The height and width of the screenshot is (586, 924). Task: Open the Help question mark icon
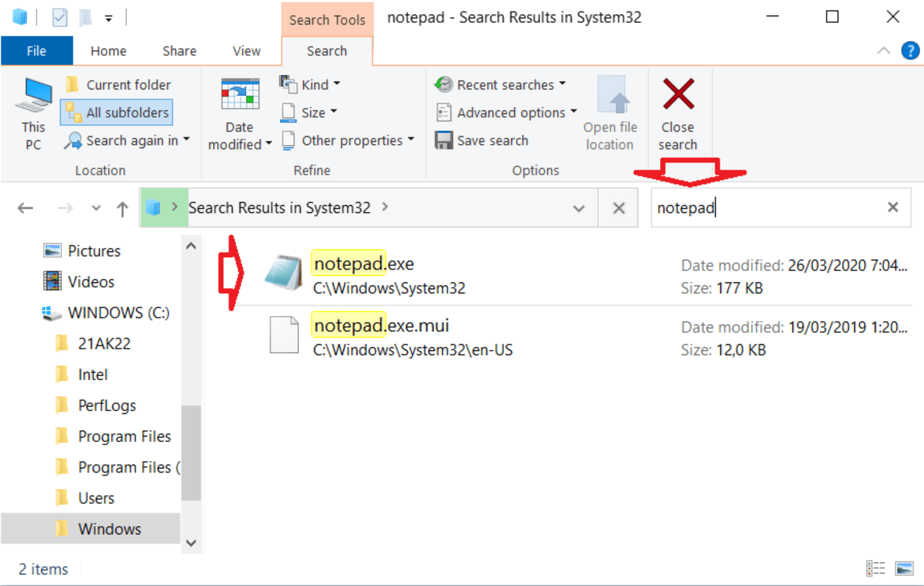(x=910, y=51)
